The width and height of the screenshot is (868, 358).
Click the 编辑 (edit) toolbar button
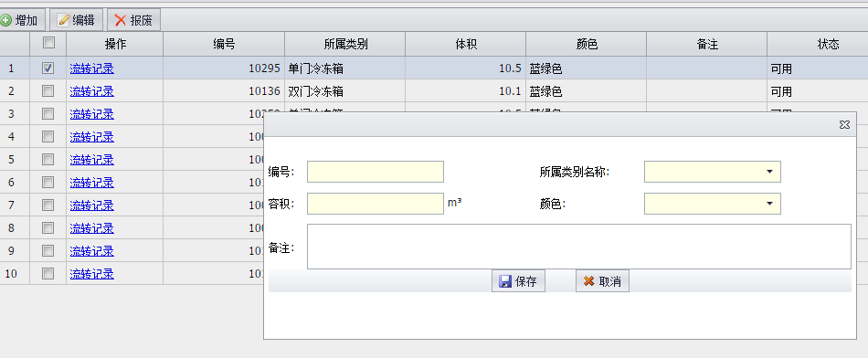77,20
